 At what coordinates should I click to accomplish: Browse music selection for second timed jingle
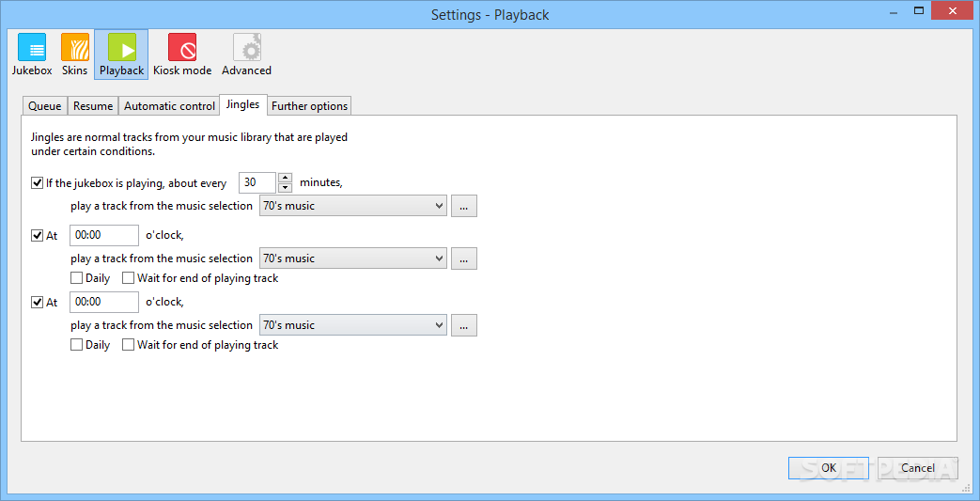click(464, 325)
